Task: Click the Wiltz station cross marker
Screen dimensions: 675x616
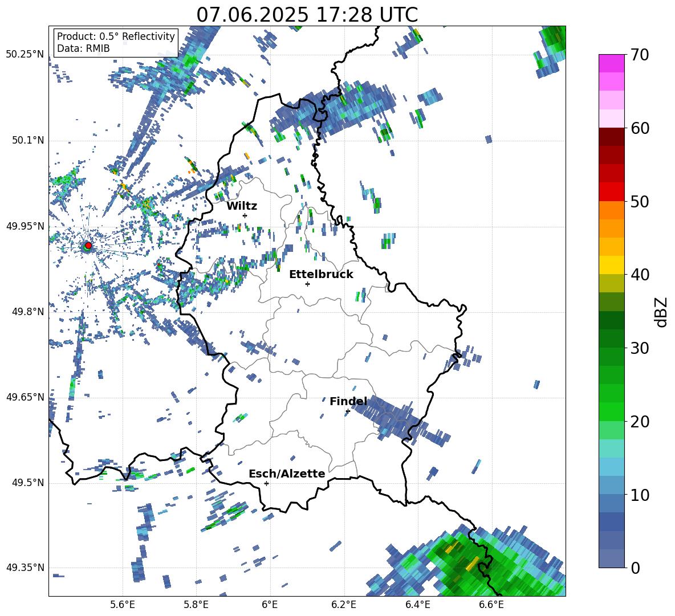Action: click(x=245, y=215)
